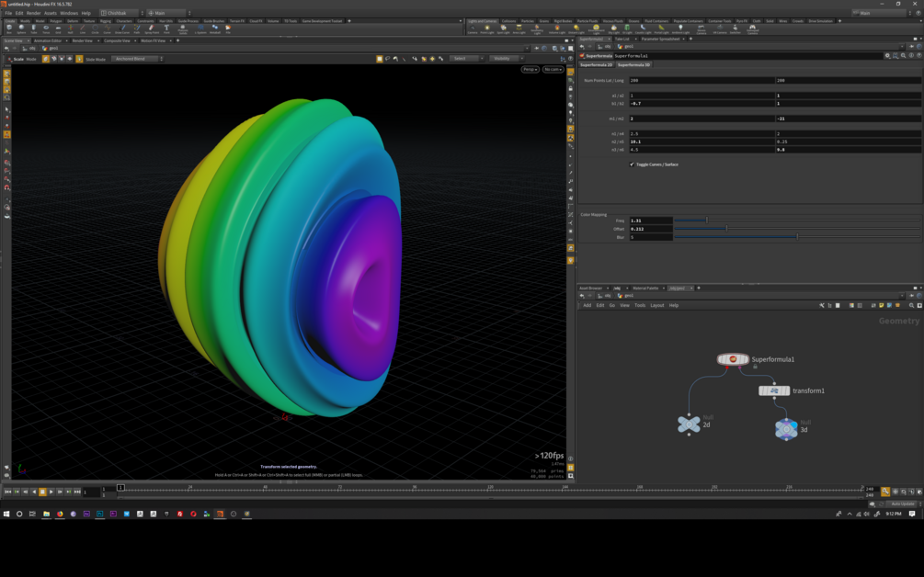
Task: Open the sticky note tool in the network toolbar
Action: (881, 306)
